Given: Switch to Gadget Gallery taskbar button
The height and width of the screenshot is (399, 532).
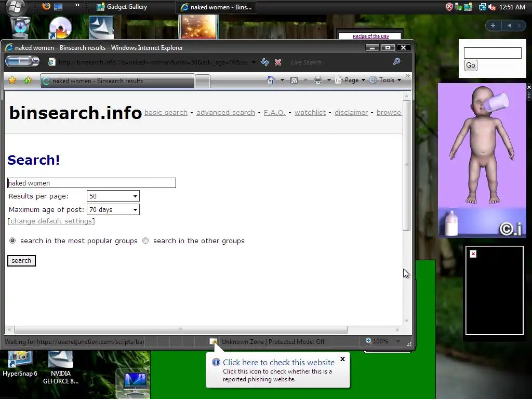Looking at the screenshot, I should click(x=122, y=7).
